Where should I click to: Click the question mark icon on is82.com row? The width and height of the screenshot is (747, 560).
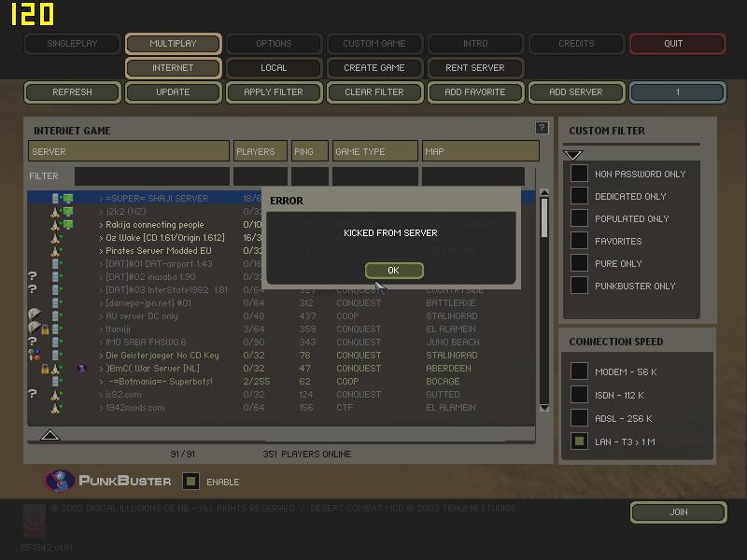tap(32, 394)
